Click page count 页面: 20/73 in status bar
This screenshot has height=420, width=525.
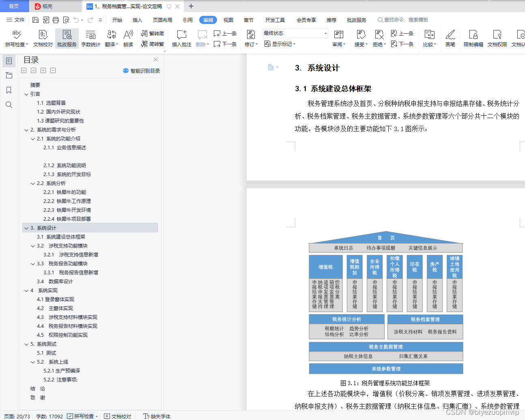[x=17, y=416]
